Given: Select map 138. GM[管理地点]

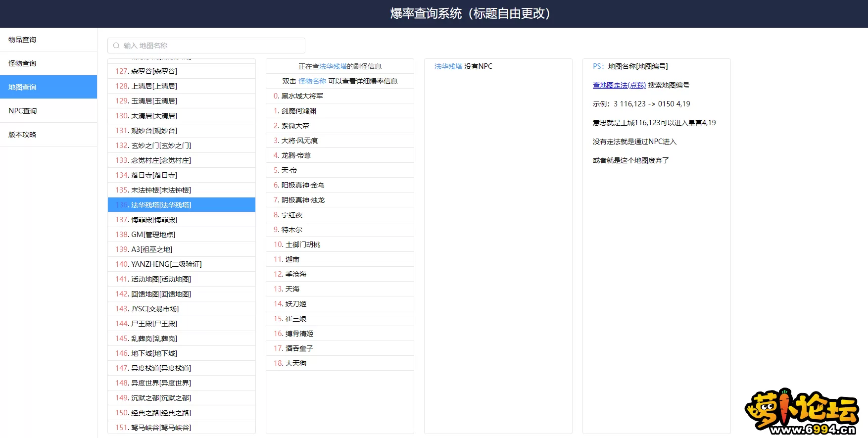Looking at the screenshot, I should pos(182,235).
